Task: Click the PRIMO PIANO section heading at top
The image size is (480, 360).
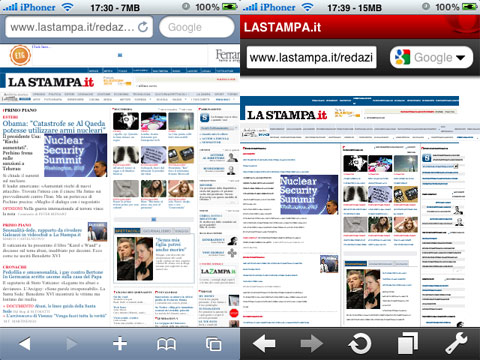Action: point(20,110)
